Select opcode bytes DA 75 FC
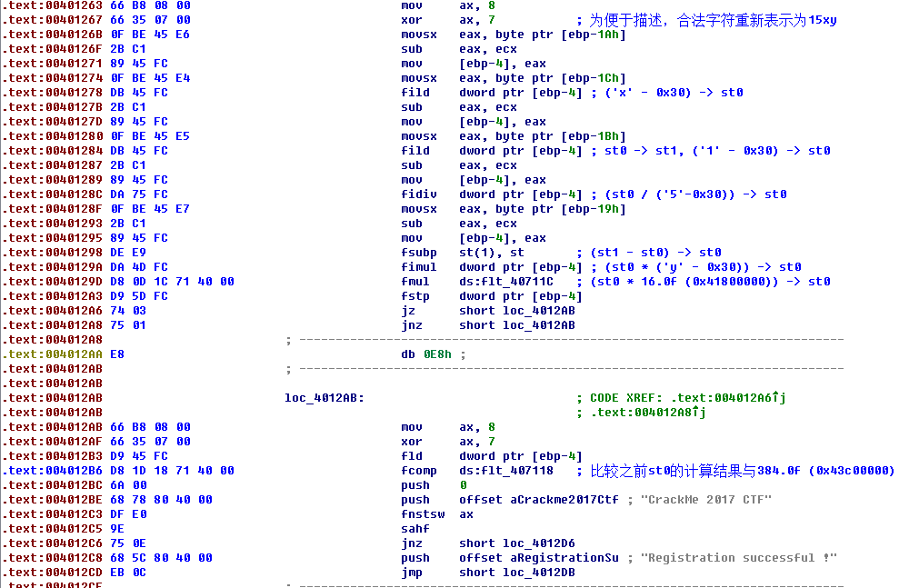The width and height of the screenshot is (899, 588). 139,194
